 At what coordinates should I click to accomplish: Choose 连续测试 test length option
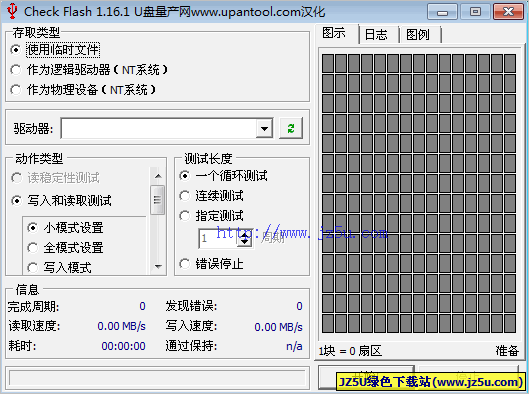(212, 196)
